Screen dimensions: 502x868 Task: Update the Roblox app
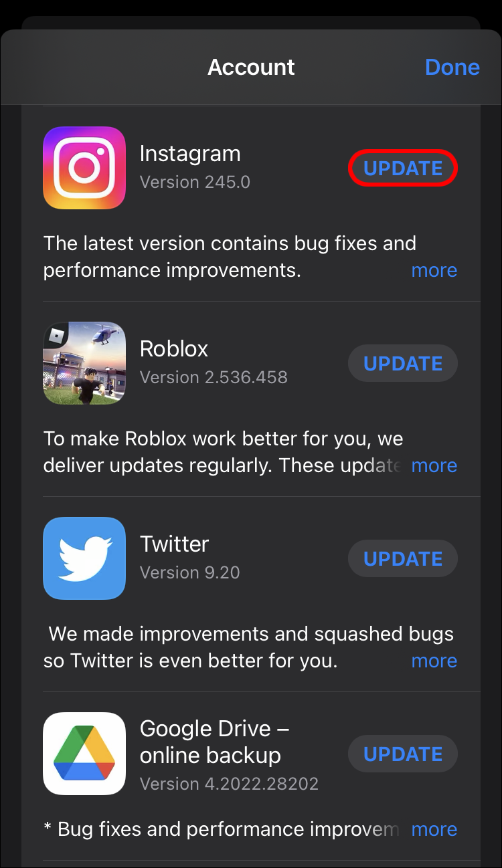[x=403, y=364]
